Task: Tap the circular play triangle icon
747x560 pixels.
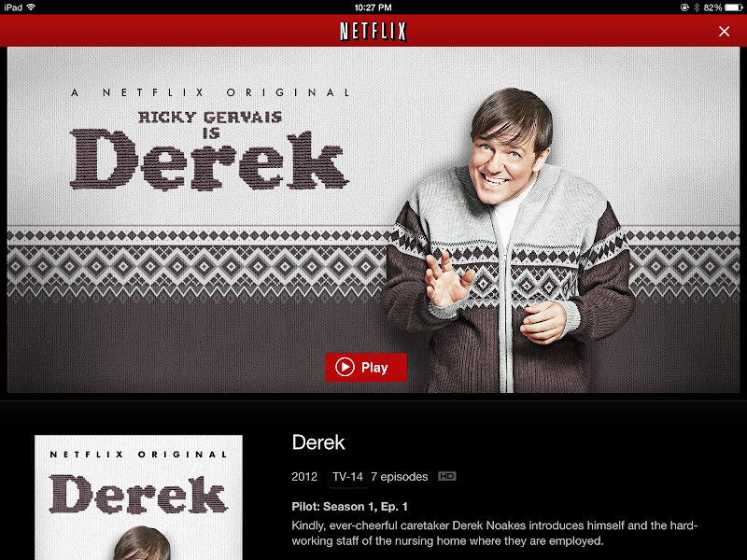Action: (x=345, y=367)
